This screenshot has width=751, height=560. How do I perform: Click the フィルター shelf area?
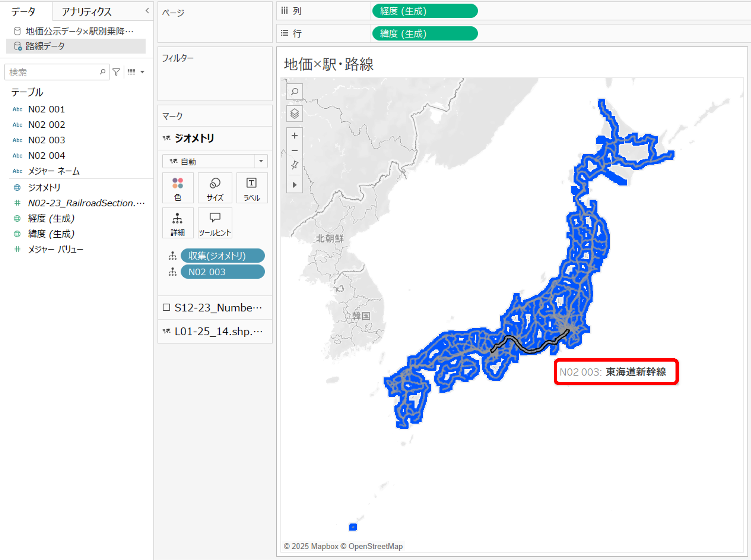215,74
